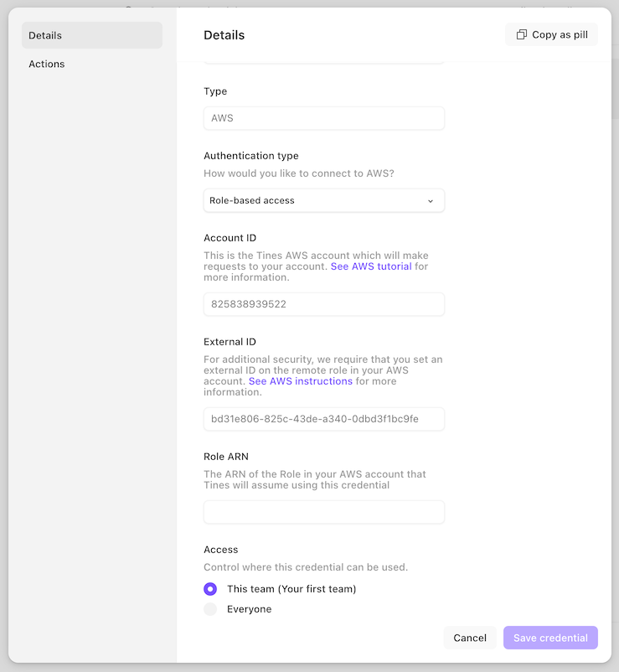This screenshot has width=619, height=672.
Task: Choose the Everyone access radio option
Action: tap(210, 609)
